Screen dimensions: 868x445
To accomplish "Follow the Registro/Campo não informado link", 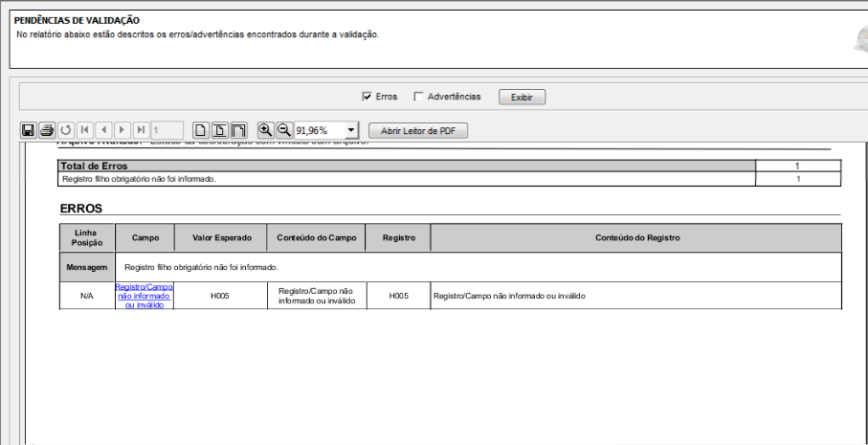I will (144, 296).
